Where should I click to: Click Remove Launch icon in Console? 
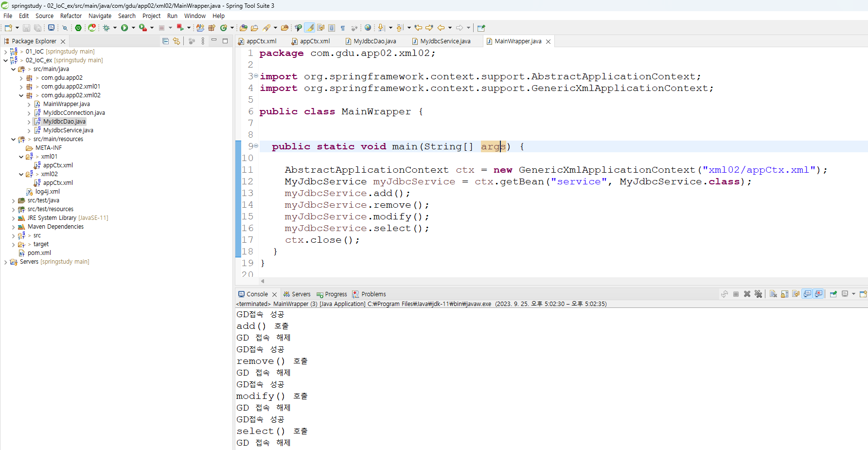click(747, 294)
